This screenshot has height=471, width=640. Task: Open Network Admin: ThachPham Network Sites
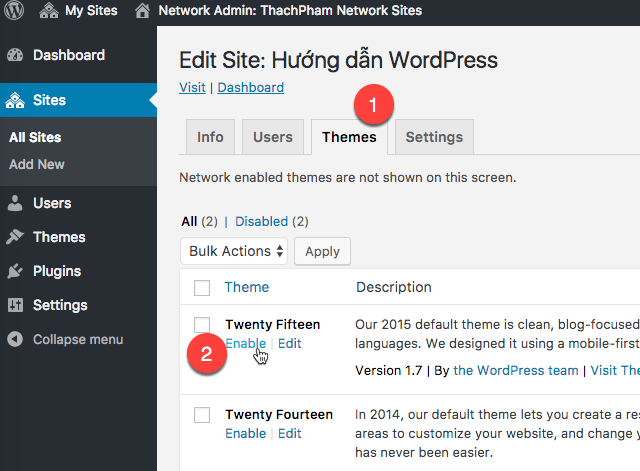pos(290,10)
